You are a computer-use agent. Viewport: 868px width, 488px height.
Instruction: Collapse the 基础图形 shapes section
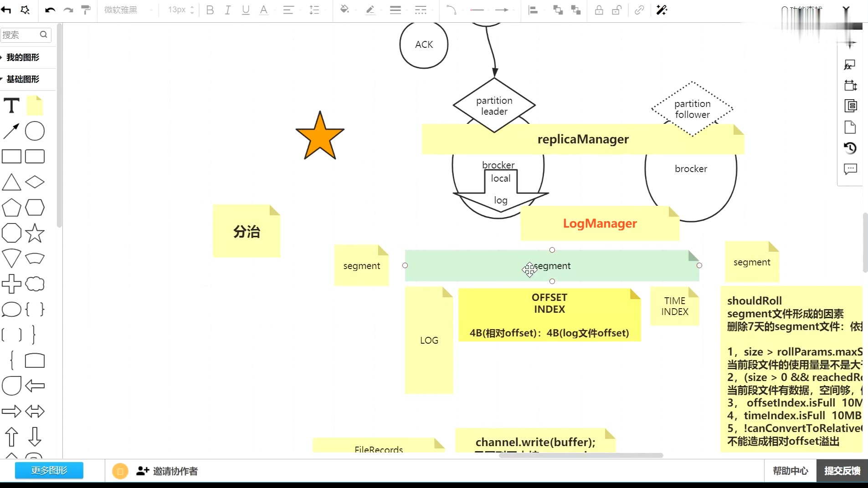pos(23,79)
